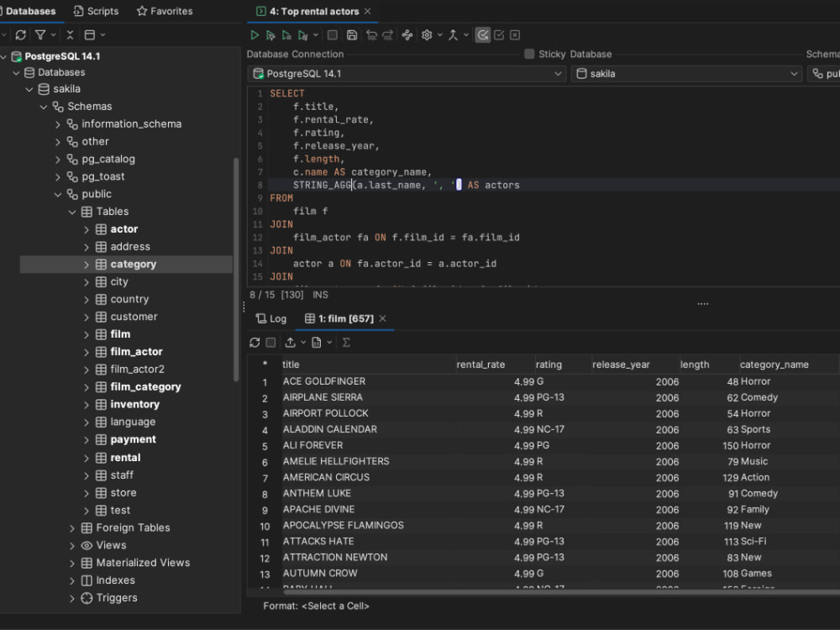Close the '1: film [657]' result tab

[x=382, y=318]
